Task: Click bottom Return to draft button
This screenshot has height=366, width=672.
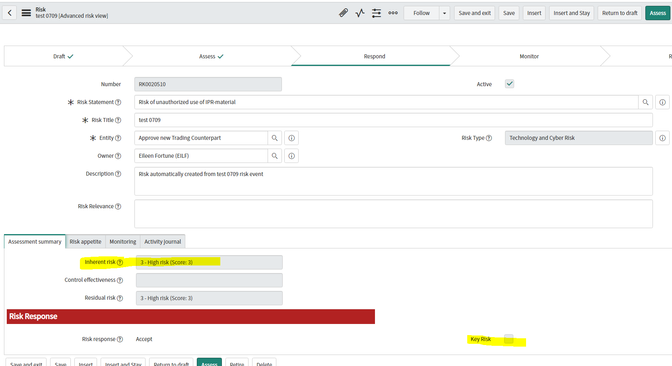Action: 171,363
